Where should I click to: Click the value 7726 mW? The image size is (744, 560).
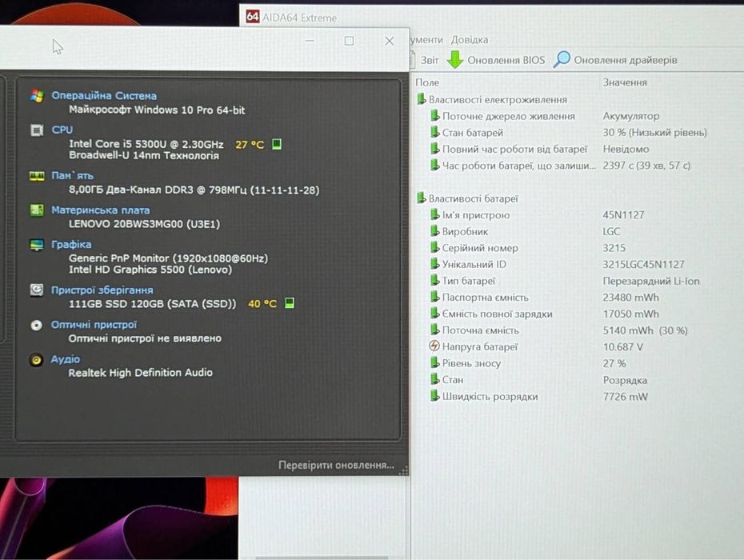pos(625,396)
